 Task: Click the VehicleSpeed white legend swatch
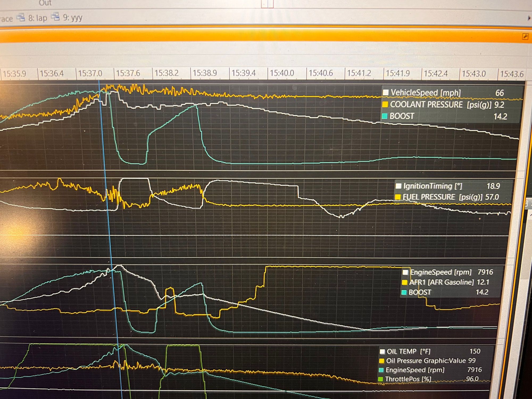point(385,93)
